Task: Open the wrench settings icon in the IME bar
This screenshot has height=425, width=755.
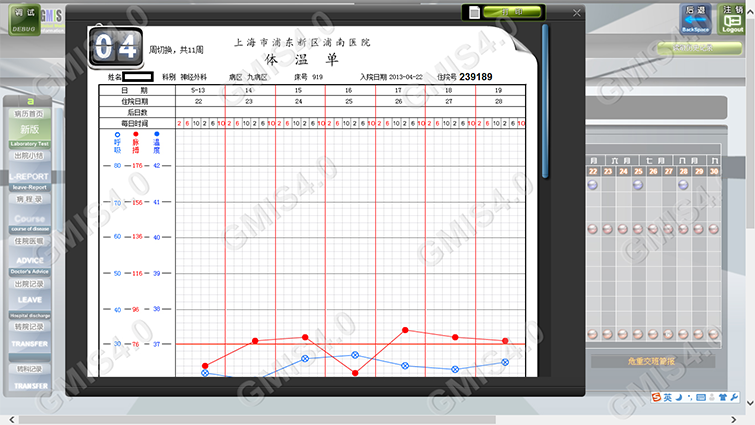Action: 734,397
